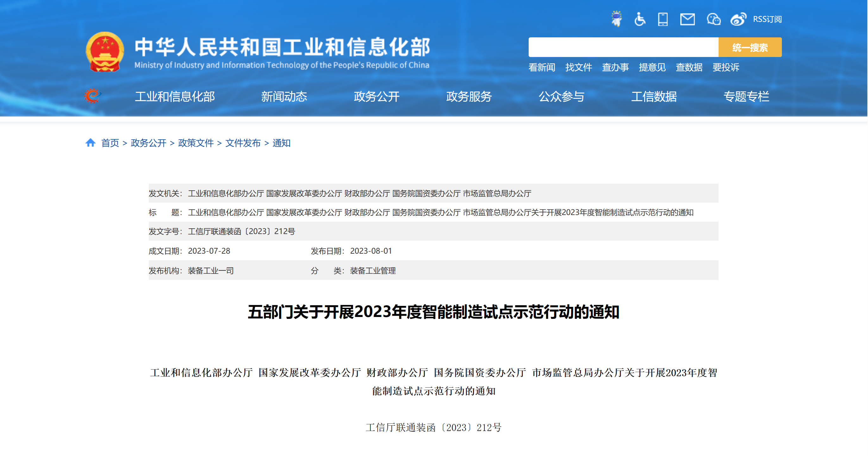
Task: Open the Weibo icon
Action: 738,19
